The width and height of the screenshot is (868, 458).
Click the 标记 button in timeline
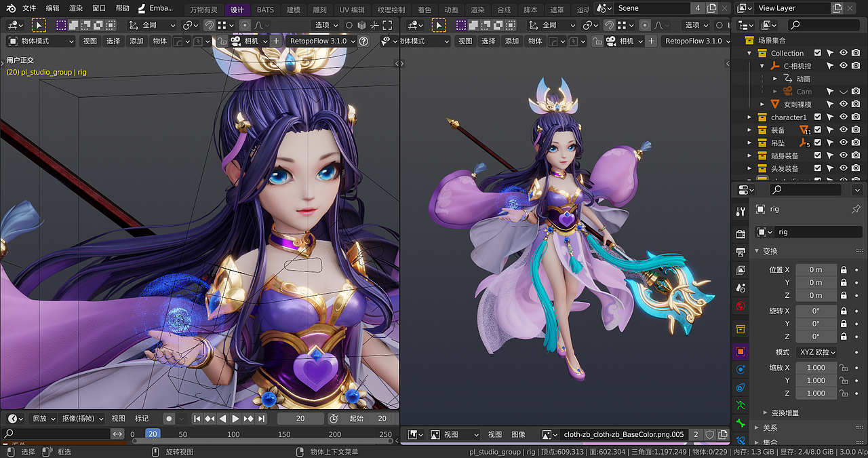coord(142,419)
